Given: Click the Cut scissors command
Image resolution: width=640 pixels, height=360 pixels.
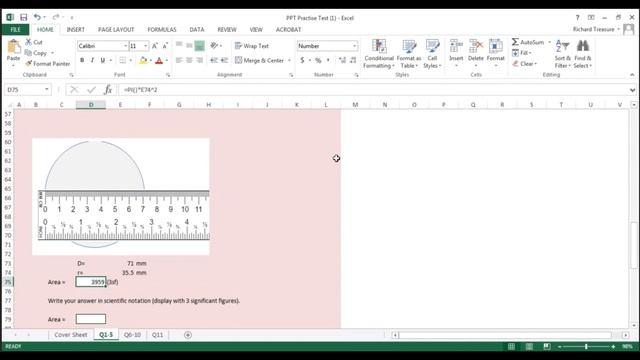Looking at the screenshot, I should tap(34, 42).
